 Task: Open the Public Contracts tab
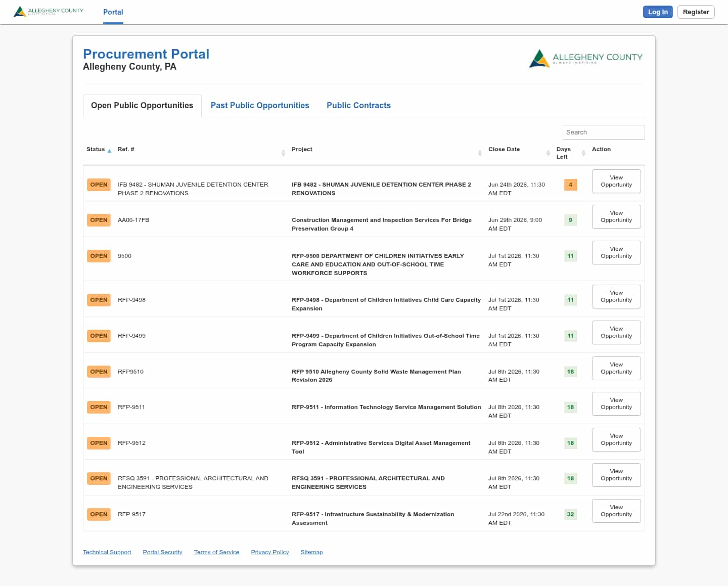point(358,105)
